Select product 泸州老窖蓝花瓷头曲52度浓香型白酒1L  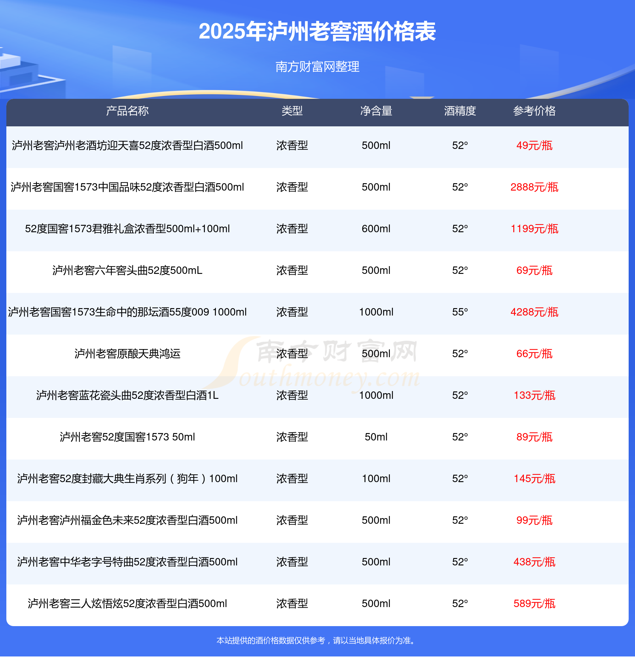[127, 395]
